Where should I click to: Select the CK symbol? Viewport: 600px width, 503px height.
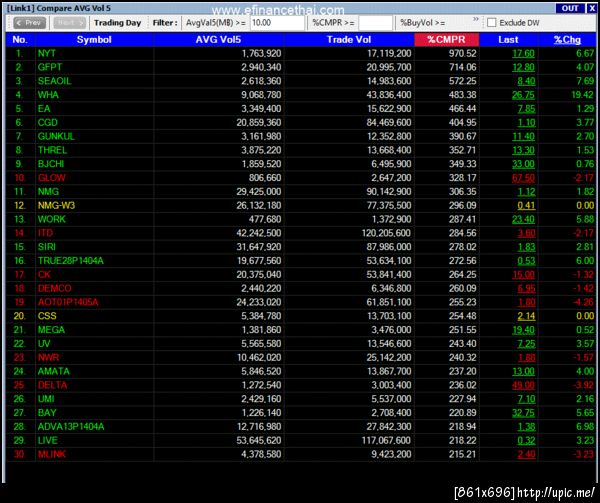coord(44,275)
